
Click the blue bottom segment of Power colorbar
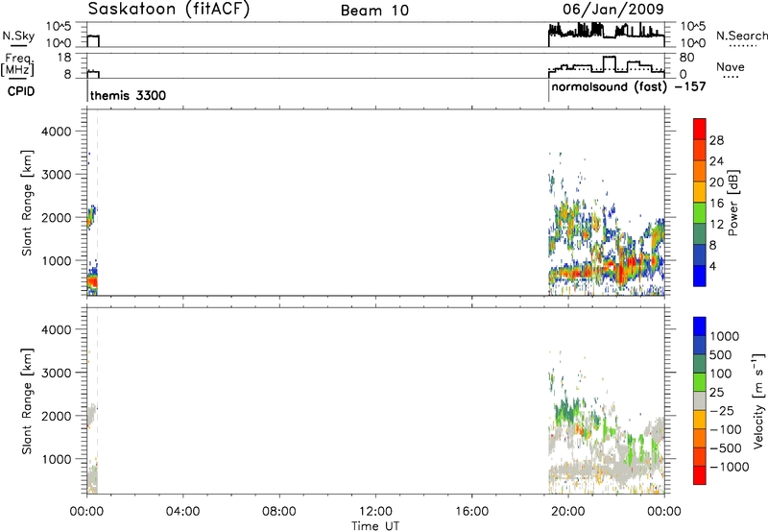(700, 276)
